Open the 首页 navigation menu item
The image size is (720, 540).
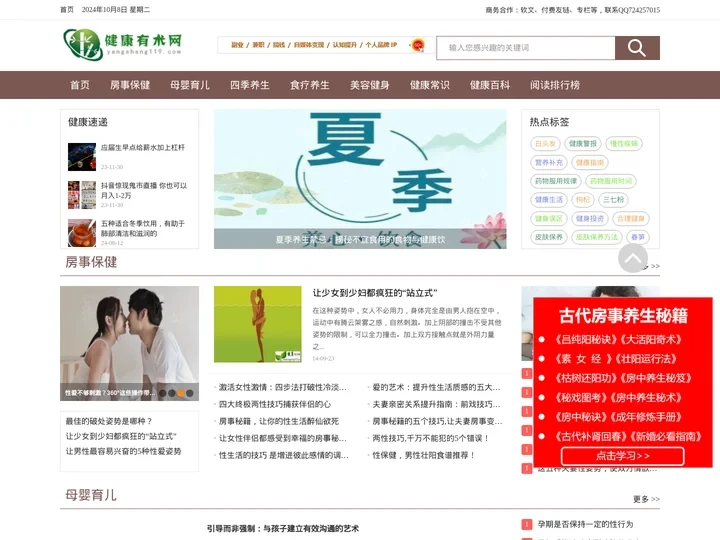pyautogui.click(x=80, y=85)
